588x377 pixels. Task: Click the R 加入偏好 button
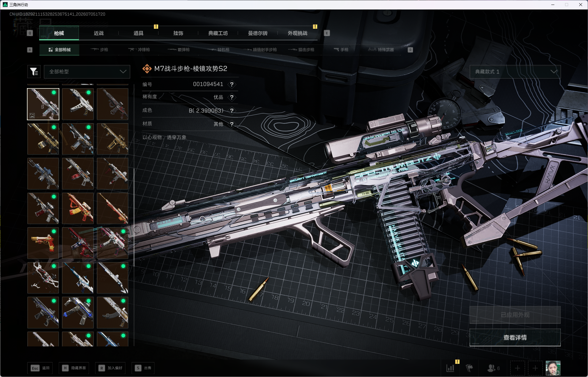click(110, 368)
